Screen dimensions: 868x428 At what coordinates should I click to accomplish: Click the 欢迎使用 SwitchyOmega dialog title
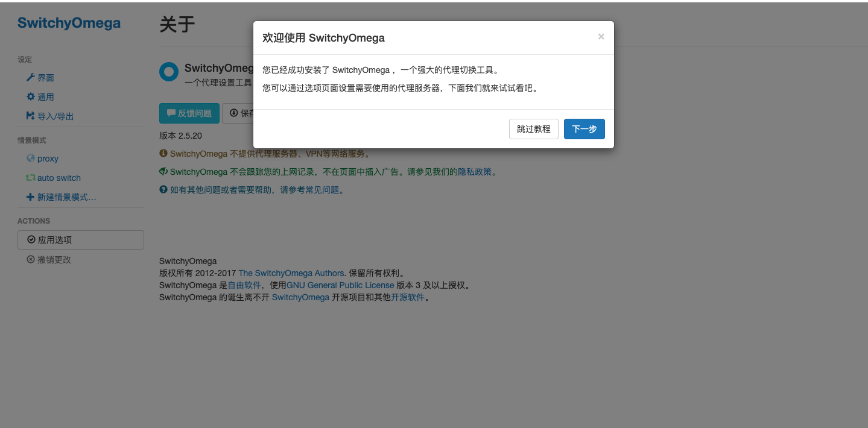(x=323, y=38)
